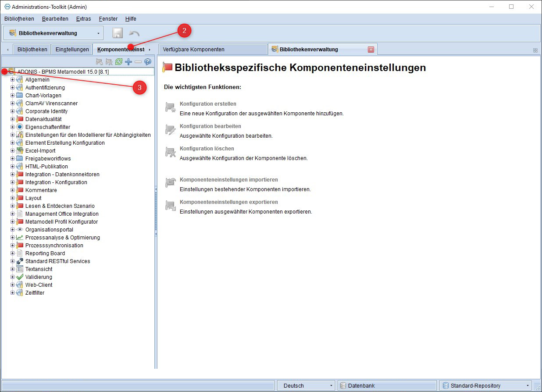Image resolution: width=542 pixels, height=392 pixels.
Task: Select Corporate Identity in the tree
Action: (x=46, y=111)
